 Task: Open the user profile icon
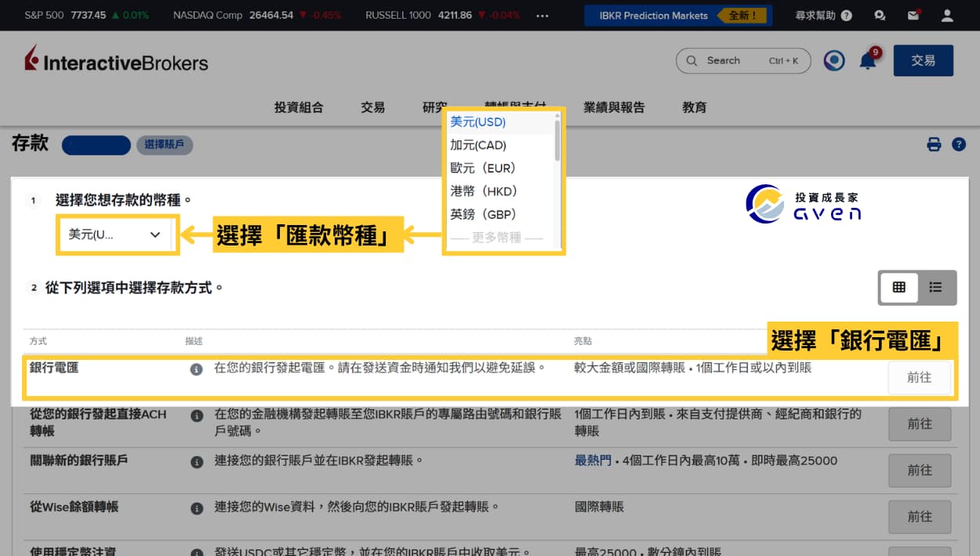pyautogui.click(x=947, y=15)
